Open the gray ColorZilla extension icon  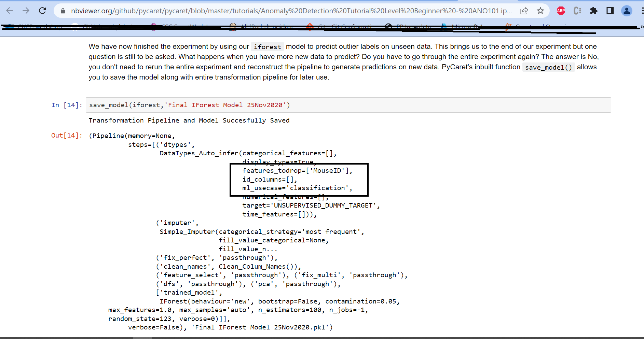[577, 11]
